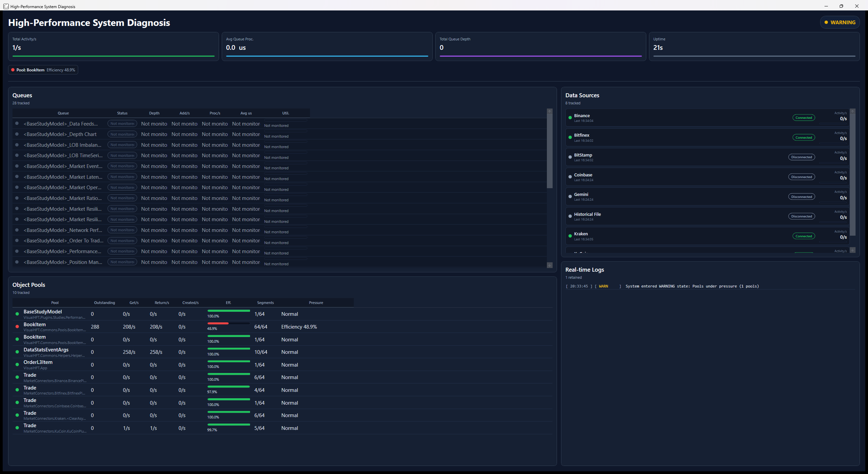Click the DataStatsEventArgs pool name
The image size is (868, 474).
[46, 350]
